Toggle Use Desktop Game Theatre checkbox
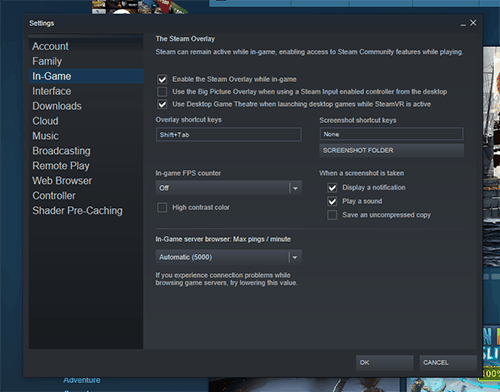 [162, 104]
